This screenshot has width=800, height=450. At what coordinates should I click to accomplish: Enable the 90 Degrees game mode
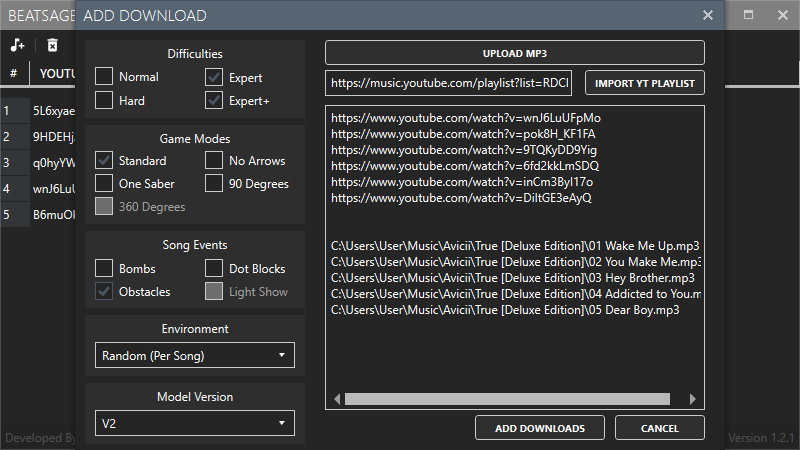tap(214, 183)
